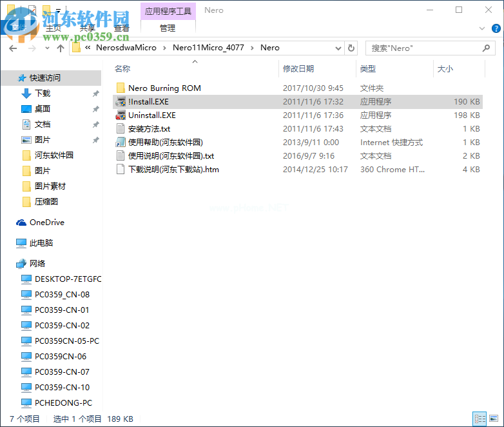The width and height of the screenshot is (504, 427).
Task: Show hidden breadcrumb path double chevron
Action: click(88, 48)
